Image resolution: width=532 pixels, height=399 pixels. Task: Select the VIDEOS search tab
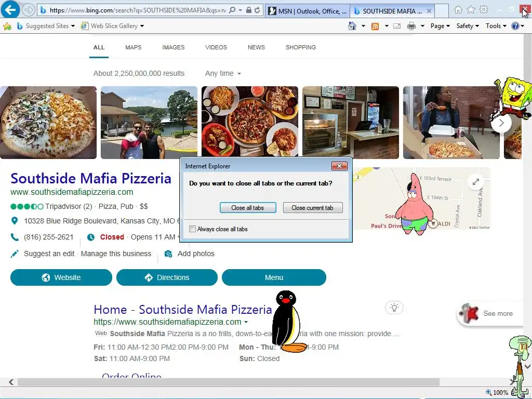(216, 47)
